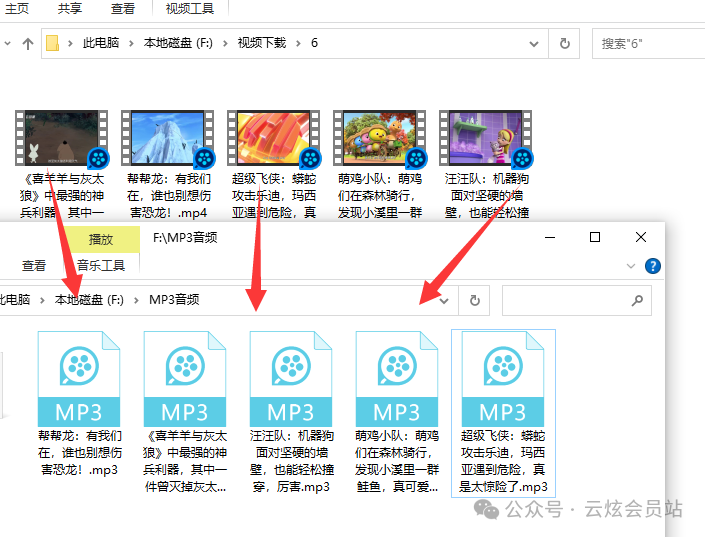Select the 汪汪队 MP3 file icon

click(x=291, y=379)
